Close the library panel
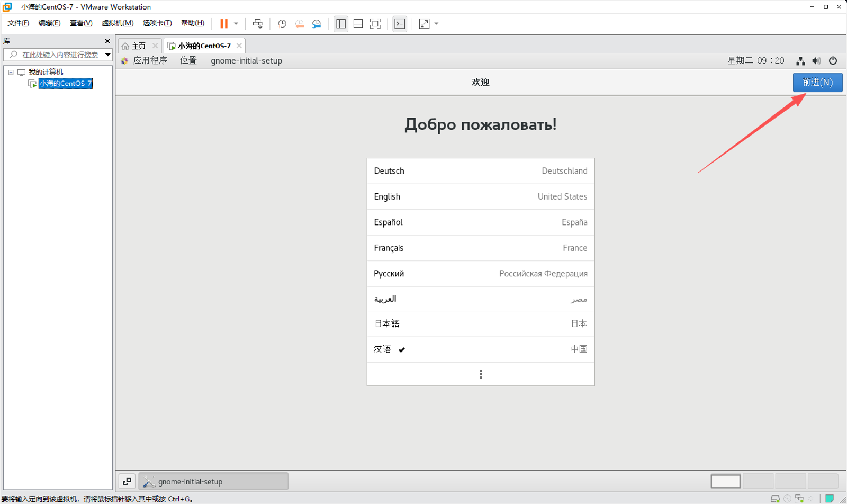This screenshot has height=504, width=847. click(107, 41)
